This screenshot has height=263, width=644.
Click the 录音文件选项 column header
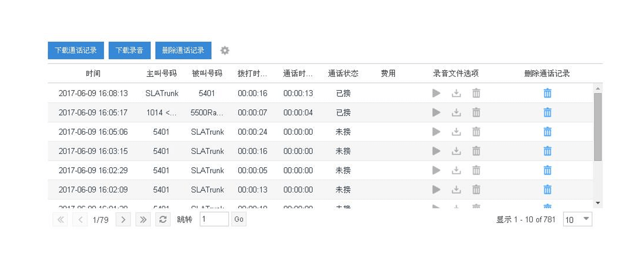coord(456,74)
